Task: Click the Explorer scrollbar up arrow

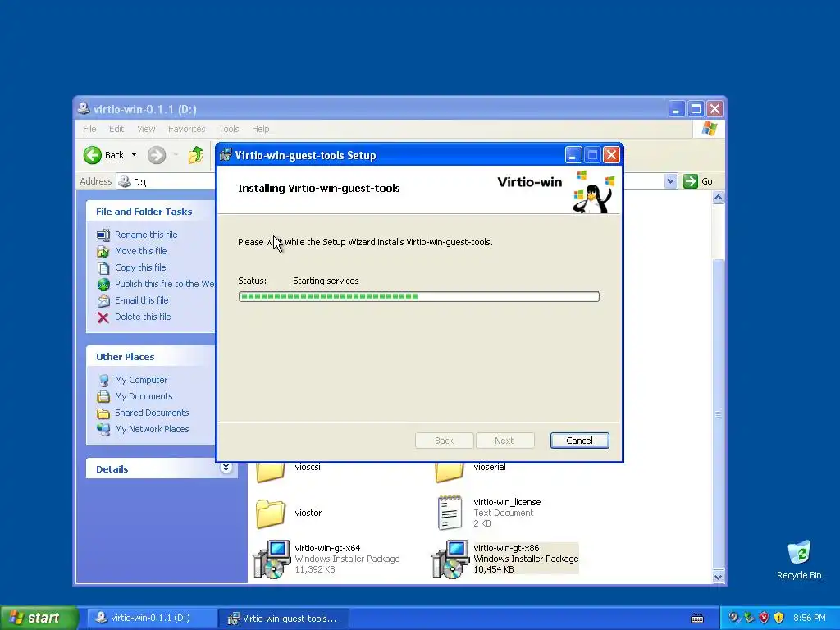Action: [x=718, y=198]
